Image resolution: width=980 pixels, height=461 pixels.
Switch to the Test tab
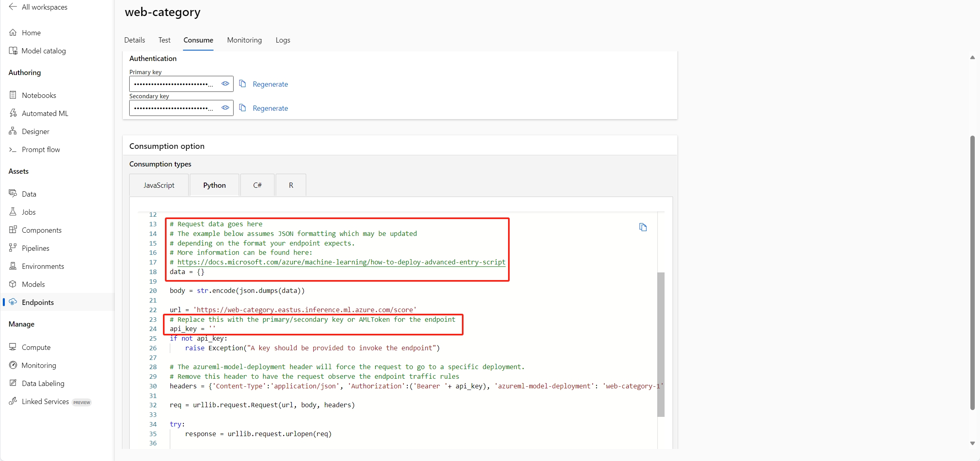164,40
